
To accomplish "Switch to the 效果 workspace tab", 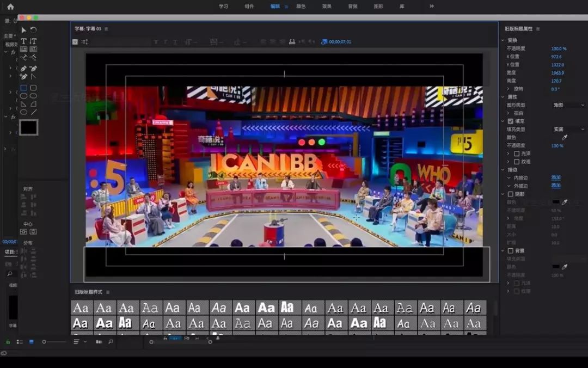I will pos(327,7).
